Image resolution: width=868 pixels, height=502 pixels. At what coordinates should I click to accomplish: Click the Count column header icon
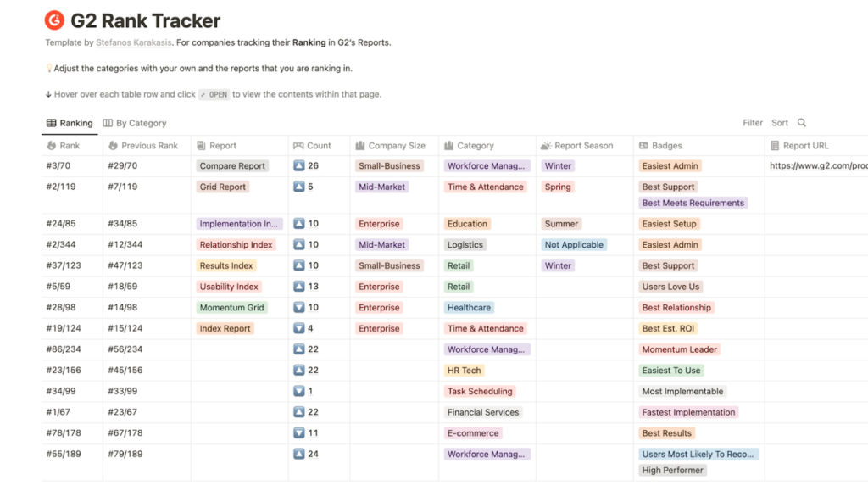(300, 145)
